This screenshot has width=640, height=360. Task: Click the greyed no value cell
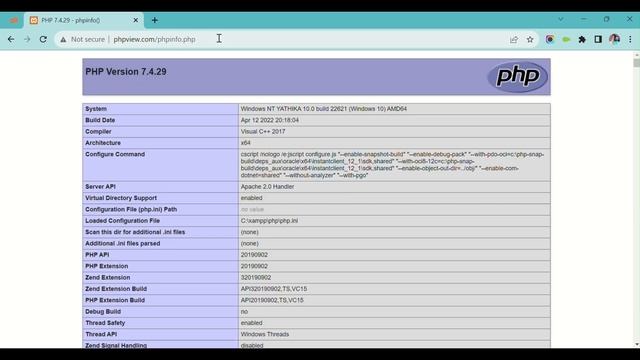click(252, 209)
